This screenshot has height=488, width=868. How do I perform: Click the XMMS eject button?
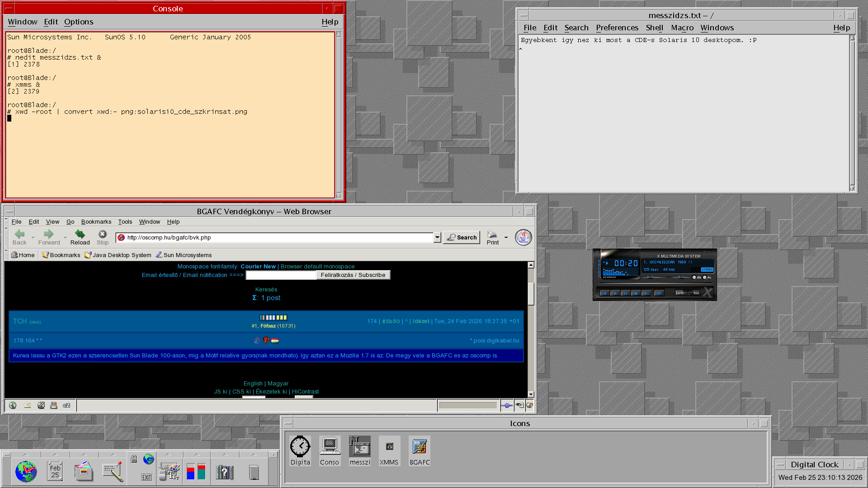point(659,293)
